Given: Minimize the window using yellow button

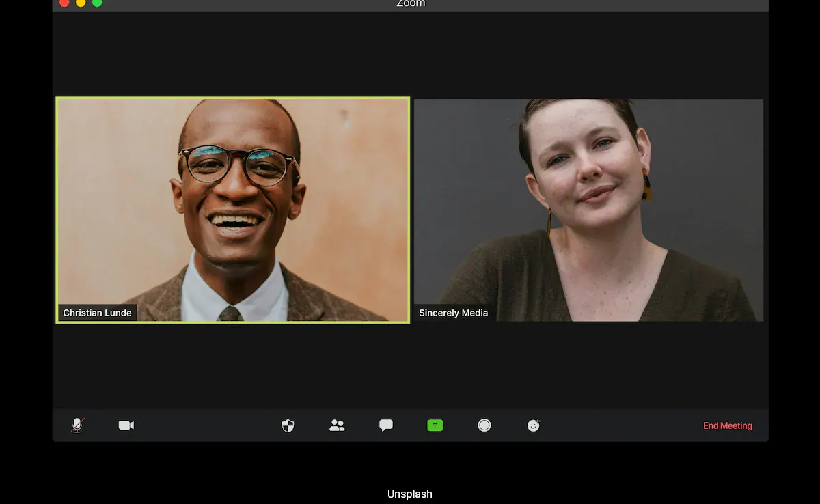Looking at the screenshot, I should [x=81, y=3].
